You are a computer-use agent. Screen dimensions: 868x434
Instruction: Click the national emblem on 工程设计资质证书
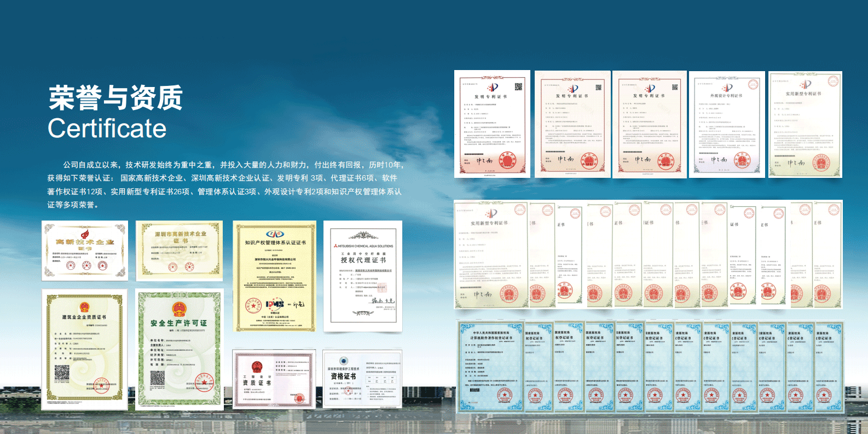tap(257, 367)
